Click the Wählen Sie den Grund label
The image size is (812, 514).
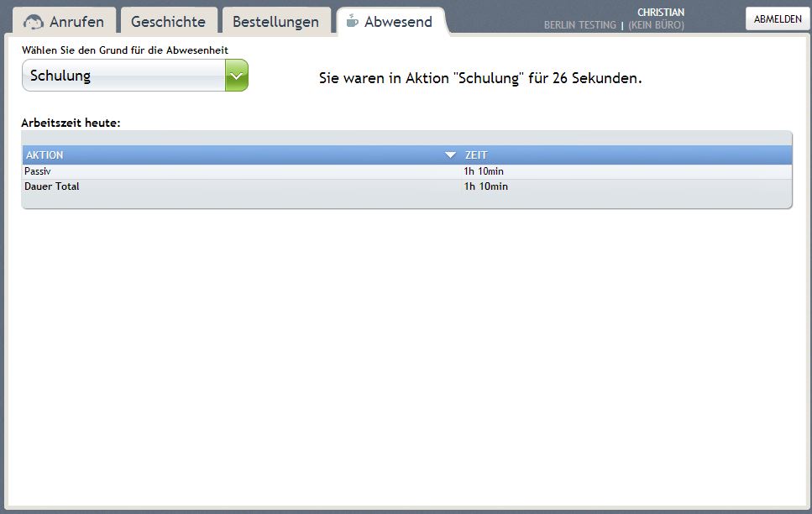coord(125,50)
